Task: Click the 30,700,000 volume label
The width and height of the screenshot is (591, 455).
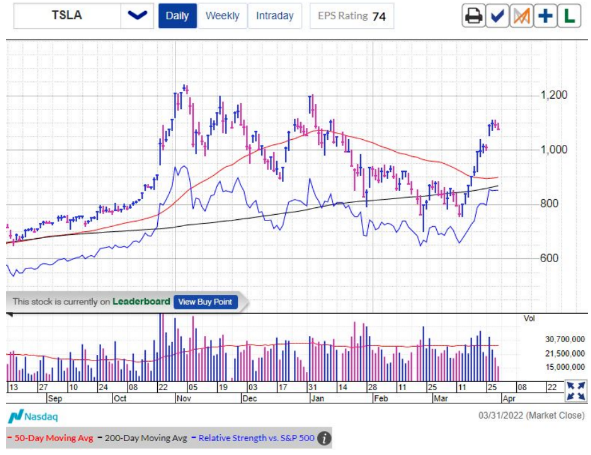Action: 565,339
